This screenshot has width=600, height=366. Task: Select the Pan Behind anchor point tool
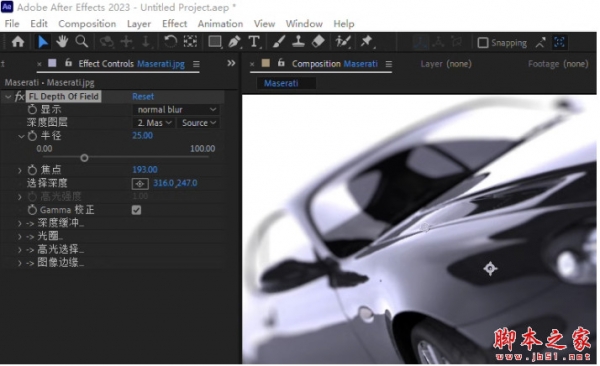(190, 41)
